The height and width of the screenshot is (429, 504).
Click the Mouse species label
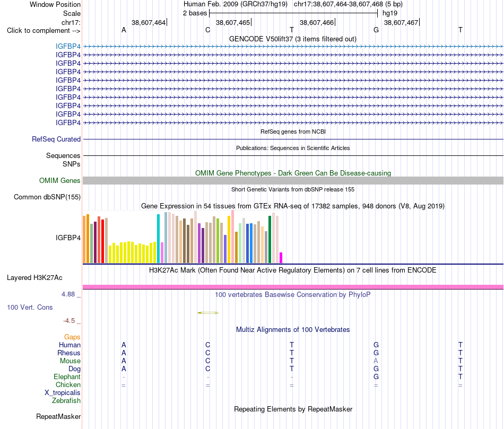pyautogui.click(x=70, y=361)
